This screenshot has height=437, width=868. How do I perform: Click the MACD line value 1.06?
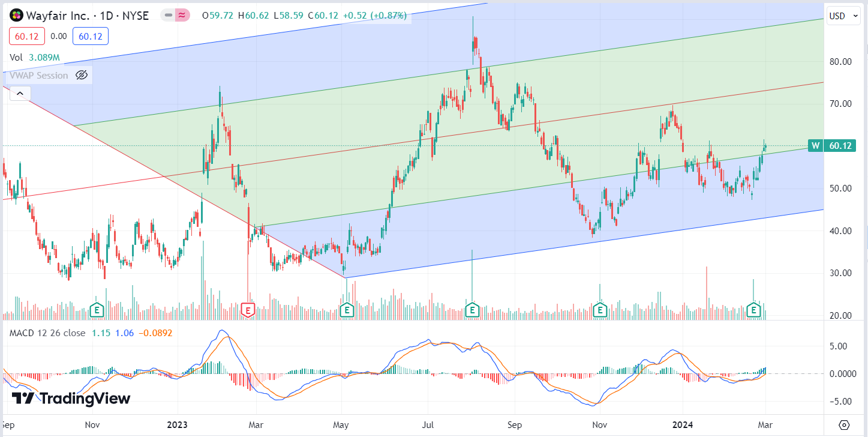[x=124, y=333]
